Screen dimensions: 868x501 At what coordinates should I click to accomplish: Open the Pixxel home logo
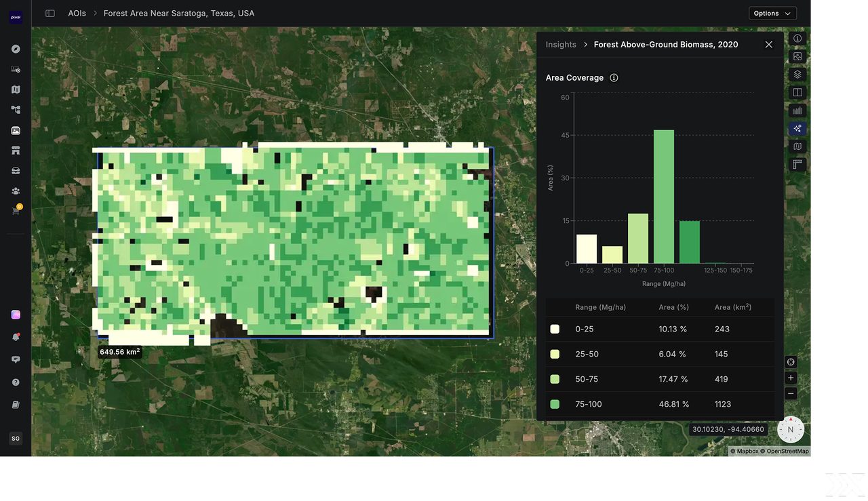pyautogui.click(x=16, y=18)
